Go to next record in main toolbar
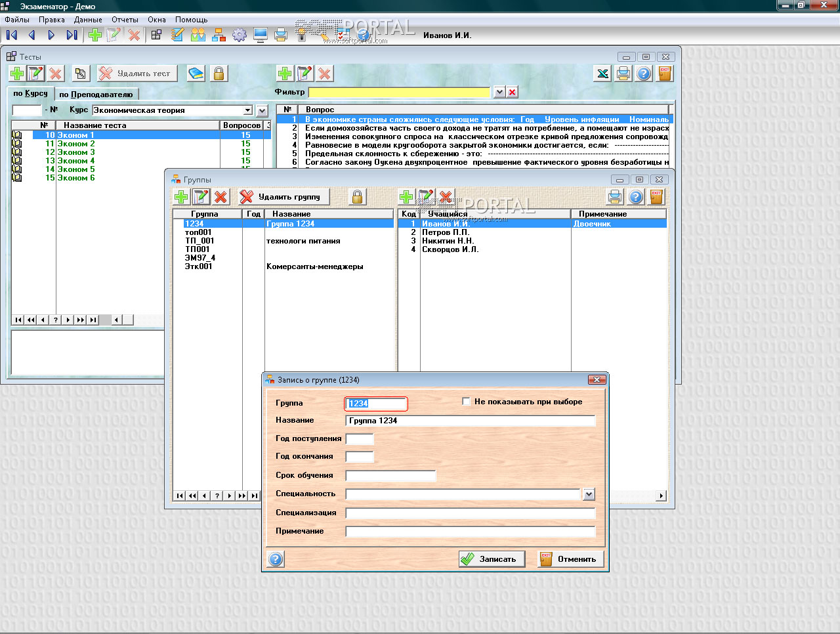Screen dimensions: 840x634 pyautogui.click(x=51, y=35)
